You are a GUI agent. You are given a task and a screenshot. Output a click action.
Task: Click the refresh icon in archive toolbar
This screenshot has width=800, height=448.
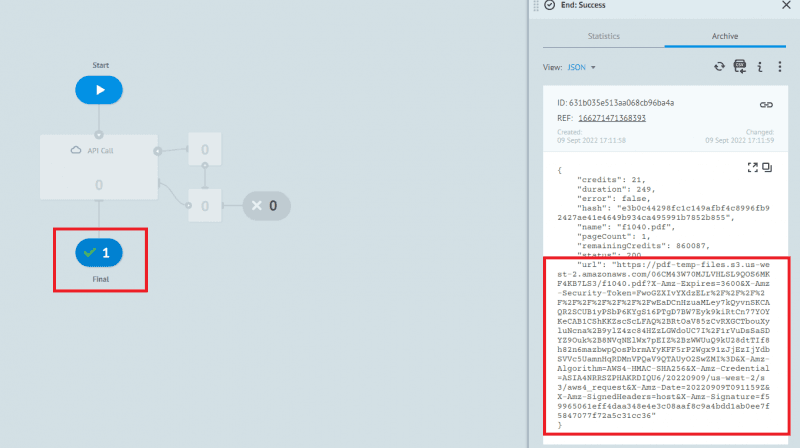pos(718,67)
